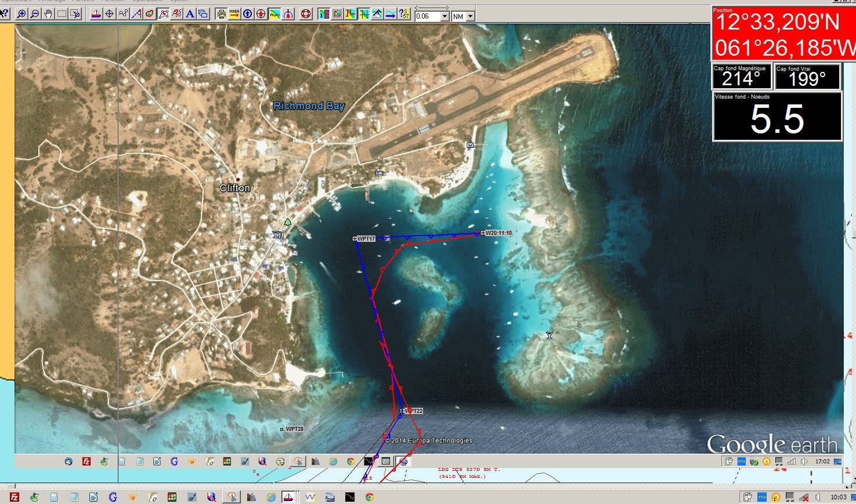Click the red circle target icon
Screen dimensions: 856x504
pos(260,14)
